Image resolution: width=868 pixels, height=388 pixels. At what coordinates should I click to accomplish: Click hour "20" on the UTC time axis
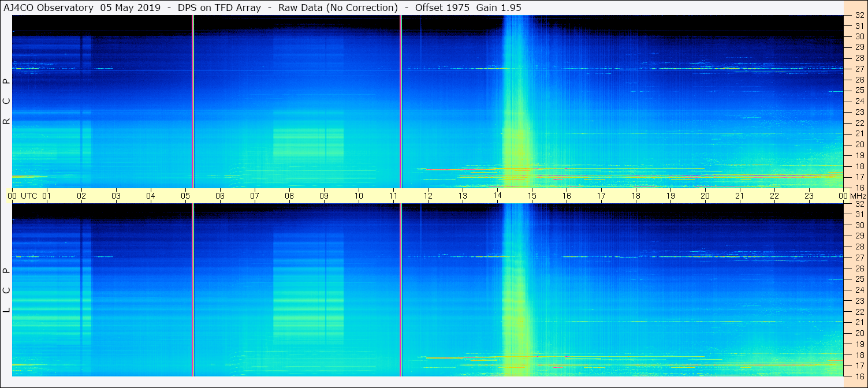(705, 196)
